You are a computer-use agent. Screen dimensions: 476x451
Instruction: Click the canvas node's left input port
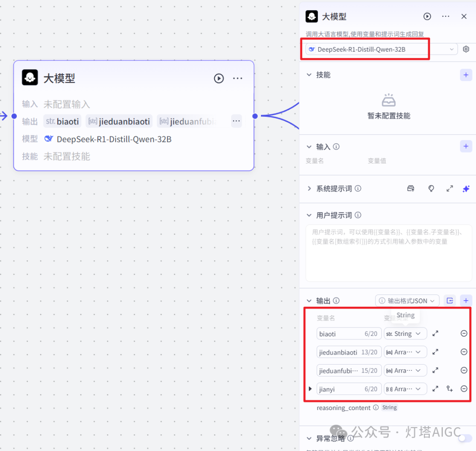coord(14,116)
